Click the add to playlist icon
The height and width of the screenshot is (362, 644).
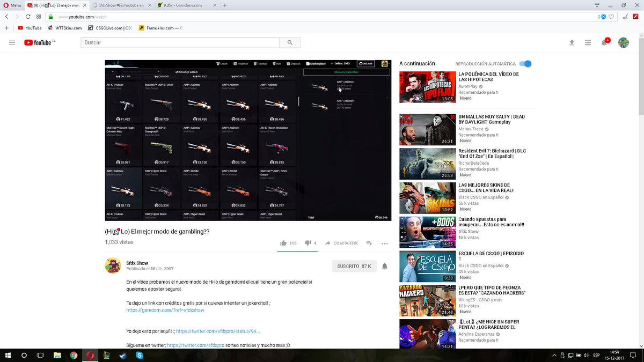tap(369, 243)
